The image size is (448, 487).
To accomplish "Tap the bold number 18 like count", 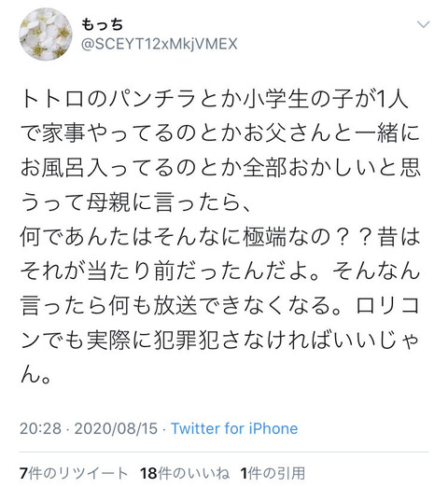I will click(148, 473).
